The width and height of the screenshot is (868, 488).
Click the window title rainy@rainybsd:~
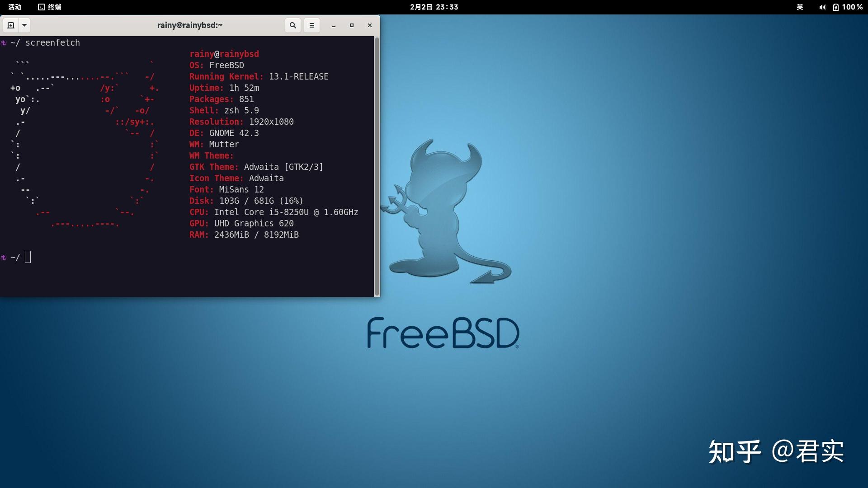(x=190, y=25)
